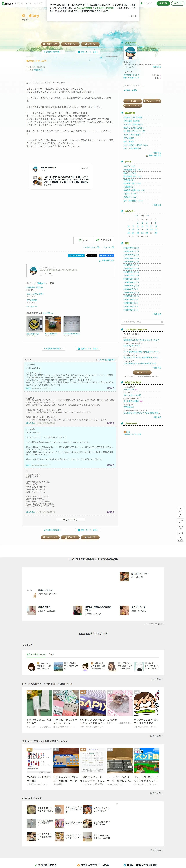Click the Ameba logo in the header
This screenshot has width=186, height=868.
point(7,3)
